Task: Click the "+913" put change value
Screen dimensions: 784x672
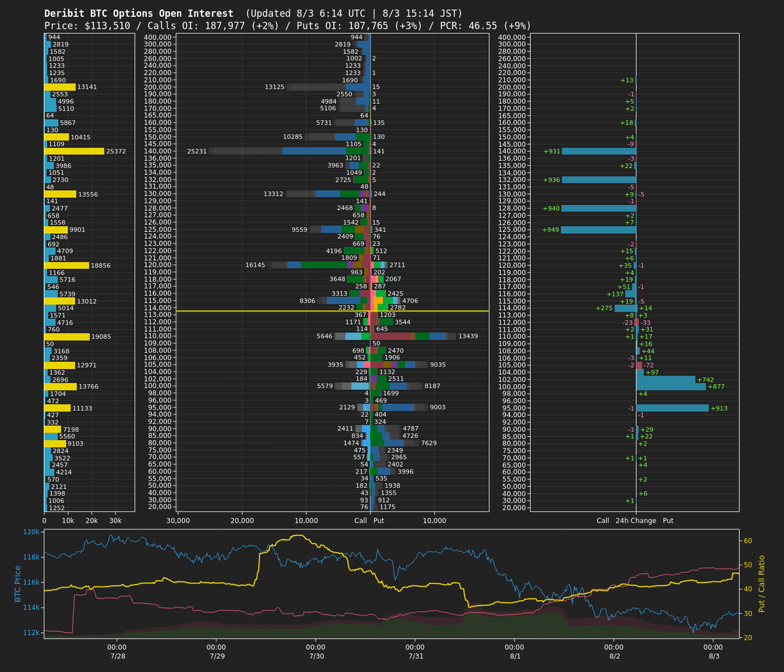Action: (x=719, y=408)
